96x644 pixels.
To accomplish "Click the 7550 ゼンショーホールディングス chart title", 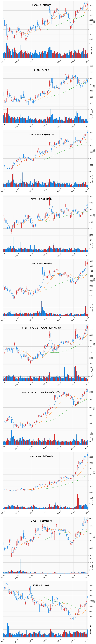I will click(x=42, y=392).
